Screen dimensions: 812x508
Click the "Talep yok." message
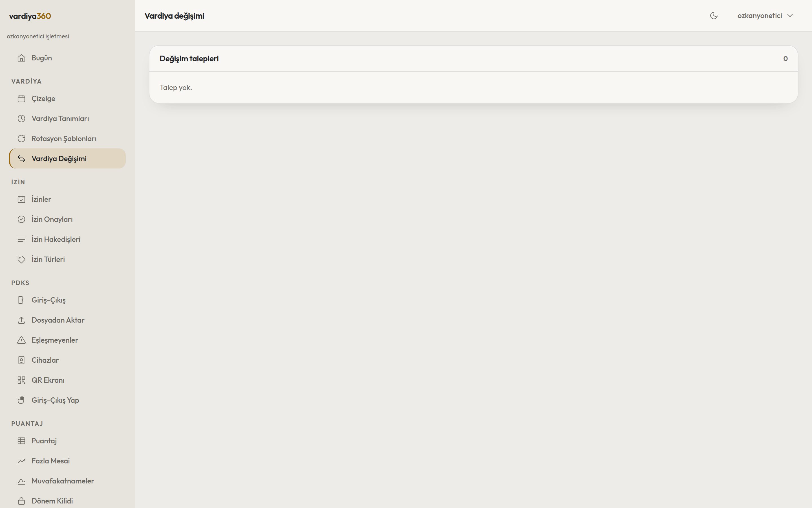click(176, 87)
